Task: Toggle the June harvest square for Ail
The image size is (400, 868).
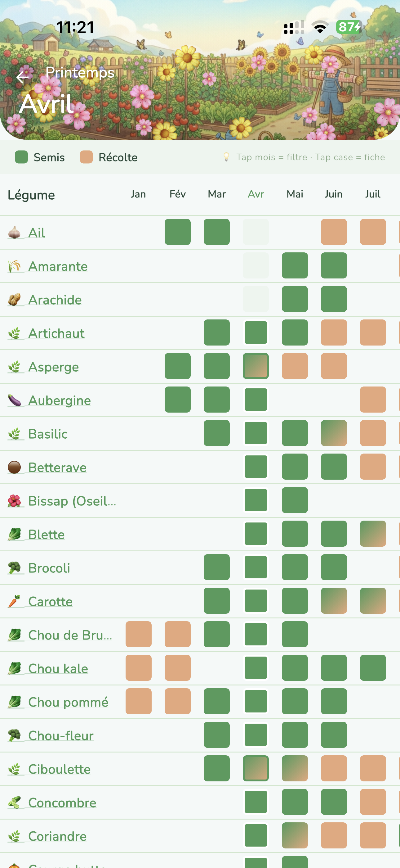Action: click(x=334, y=232)
